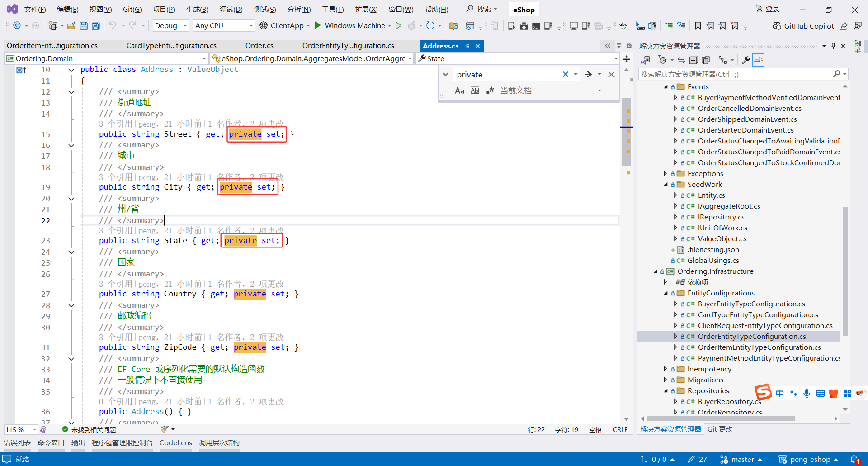Click the share icon next to GitHub Copilot
This screenshot has width=868, height=466.
click(x=844, y=26)
